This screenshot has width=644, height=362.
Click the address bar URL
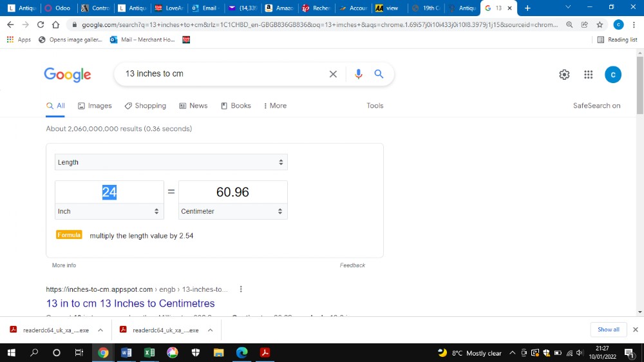319,24
